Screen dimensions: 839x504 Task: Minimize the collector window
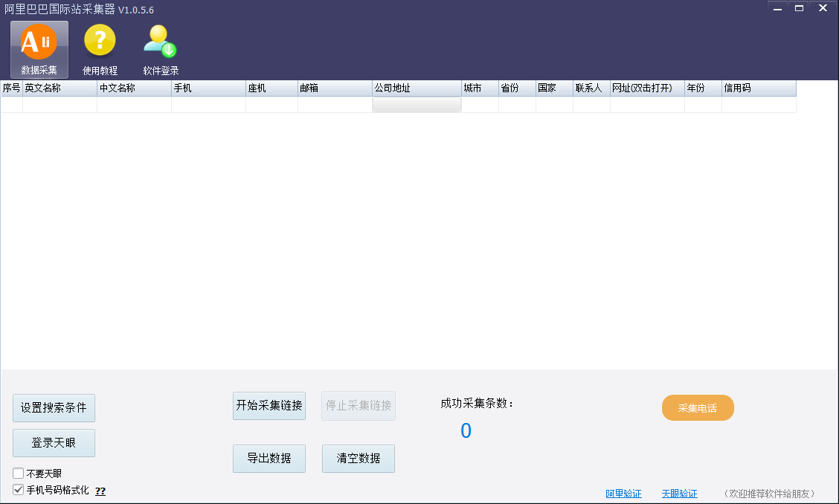(x=777, y=8)
